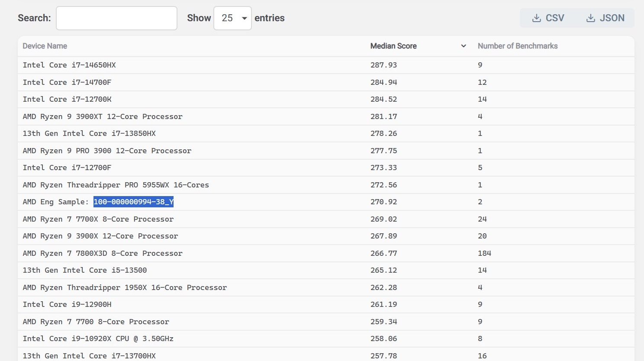Viewport: 644px width, 361px height.
Task: Select the Threadripper 1950X row
Action: pos(125,287)
